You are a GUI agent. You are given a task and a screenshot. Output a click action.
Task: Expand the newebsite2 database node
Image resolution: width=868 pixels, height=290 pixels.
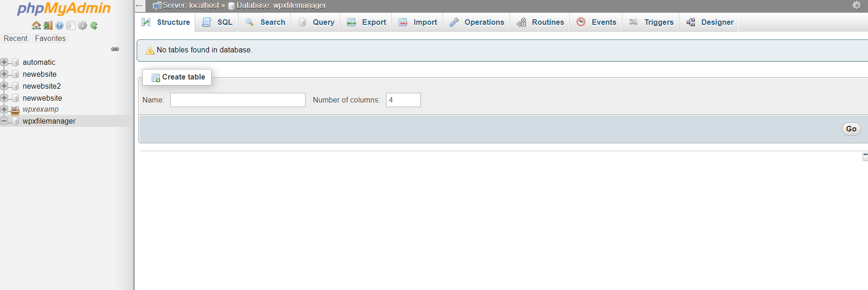click(x=4, y=86)
